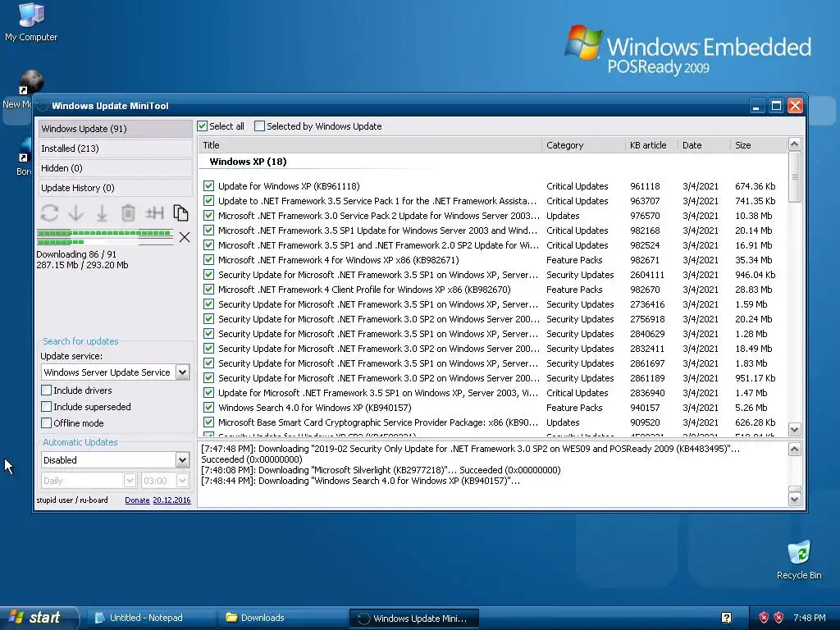Click the copy links to clipboard icon
Image resolution: width=840 pixels, height=630 pixels.
pyautogui.click(x=180, y=213)
